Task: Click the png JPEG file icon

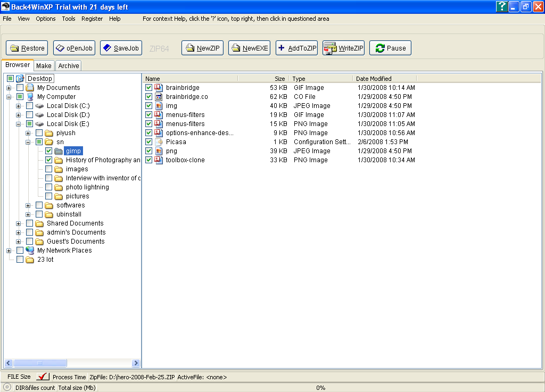Action: (x=159, y=151)
